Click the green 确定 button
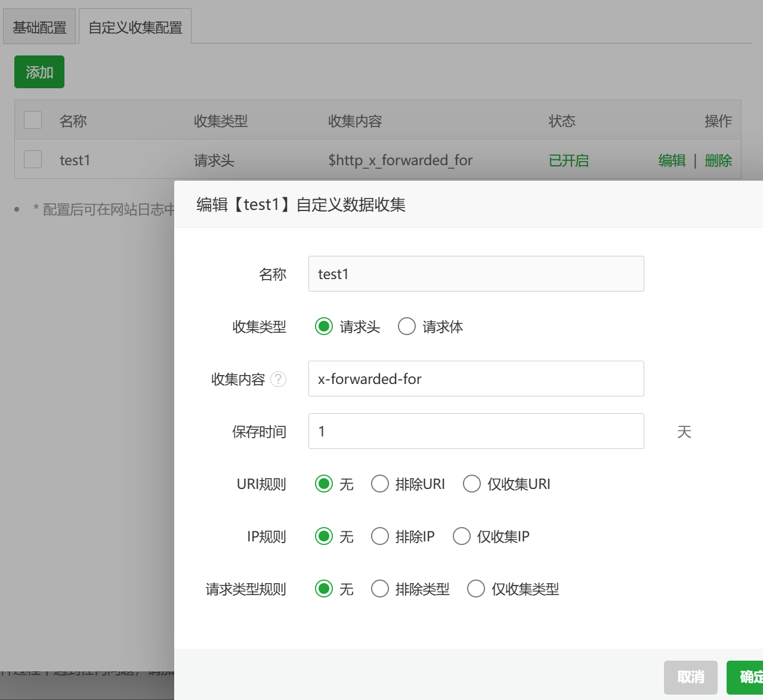The height and width of the screenshot is (700, 763). click(745, 677)
